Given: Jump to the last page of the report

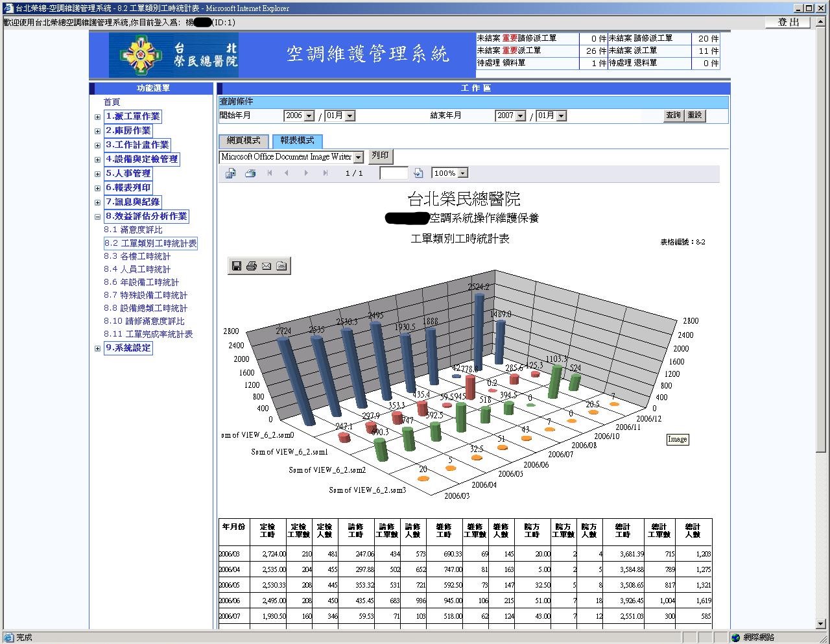Looking at the screenshot, I should click(325, 173).
